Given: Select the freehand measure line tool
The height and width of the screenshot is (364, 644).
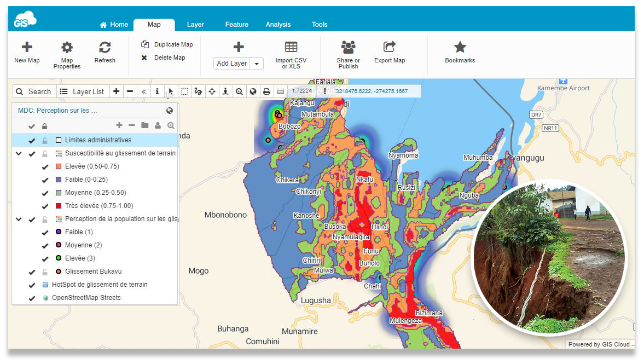Looking at the screenshot, I should (x=198, y=91).
